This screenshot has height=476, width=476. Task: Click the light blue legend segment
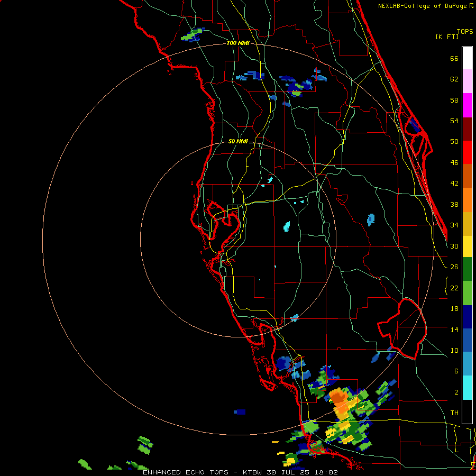coord(467,364)
